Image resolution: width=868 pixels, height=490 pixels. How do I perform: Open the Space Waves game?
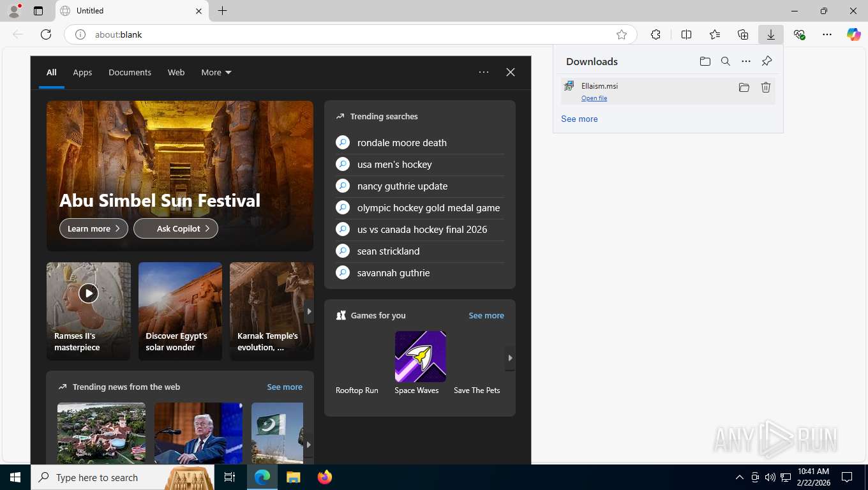(420, 363)
